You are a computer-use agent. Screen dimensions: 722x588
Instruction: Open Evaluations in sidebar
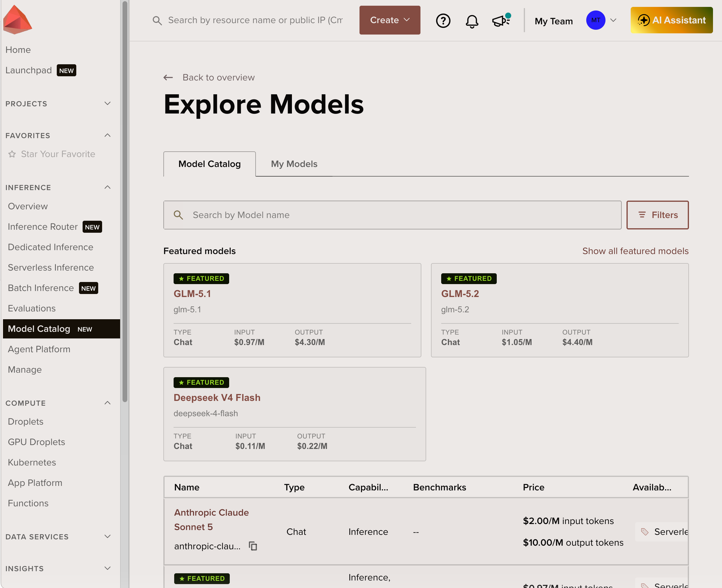pyautogui.click(x=32, y=308)
